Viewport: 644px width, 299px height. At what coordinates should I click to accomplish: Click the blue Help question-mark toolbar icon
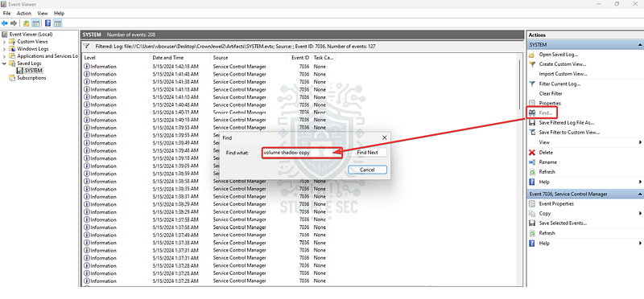tap(48, 23)
